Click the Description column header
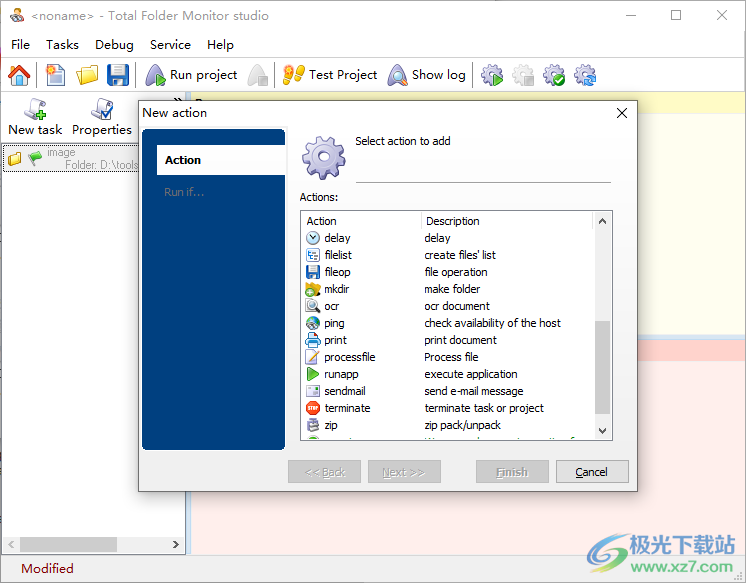The image size is (746, 583). coord(507,221)
